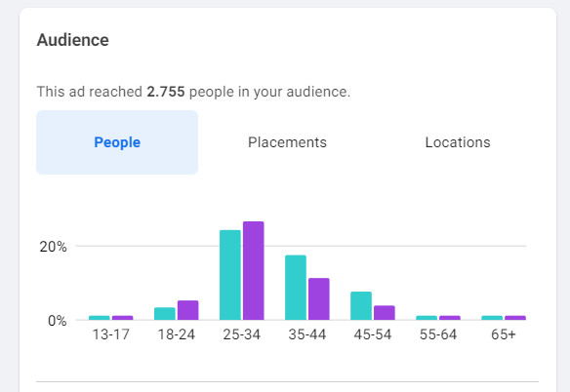Select the People tab
Image resolution: width=570 pixels, height=392 pixels.
[117, 142]
